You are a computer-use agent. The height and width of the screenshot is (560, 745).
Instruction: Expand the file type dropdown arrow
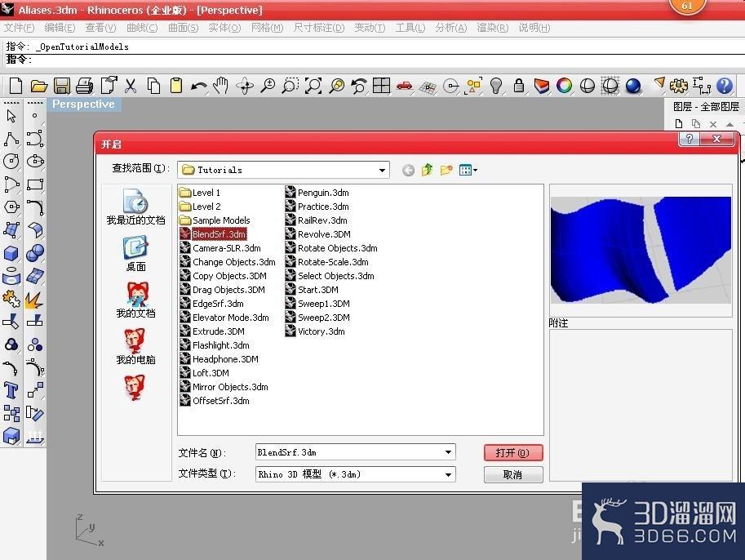[448, 474]
